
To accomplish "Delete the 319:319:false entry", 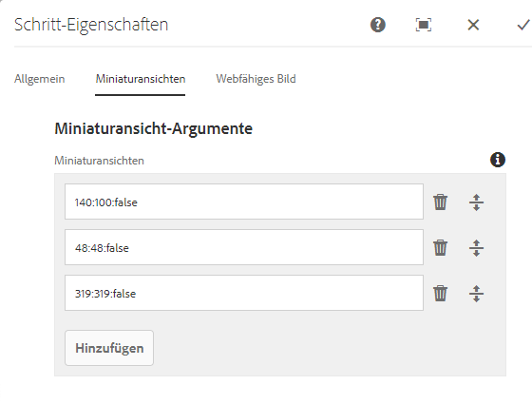I will [x=440, y=293].
